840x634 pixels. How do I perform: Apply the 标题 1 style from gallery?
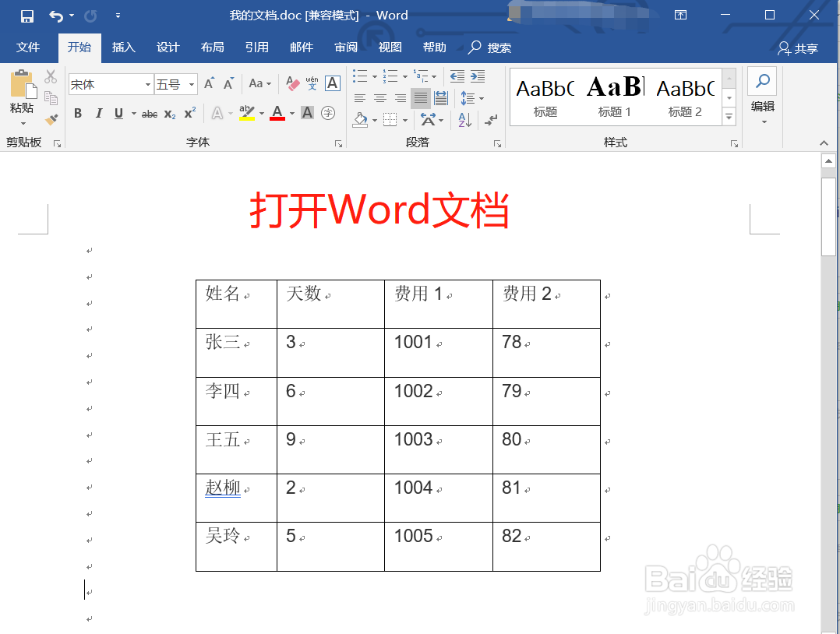614,93
